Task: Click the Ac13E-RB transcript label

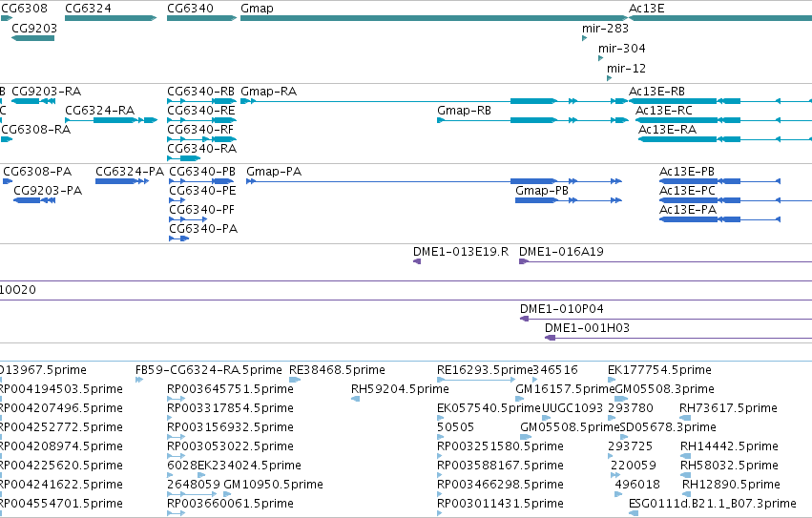Action: point(656,92)
